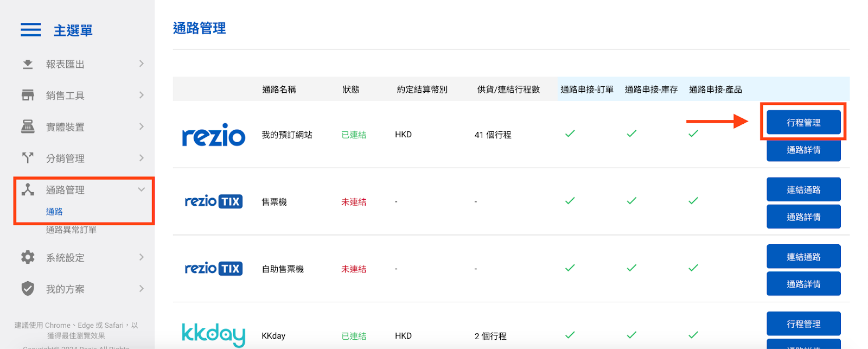Expand the 銷售工具 menu chevron
This screenshot has width=868, height=349.
142,95
